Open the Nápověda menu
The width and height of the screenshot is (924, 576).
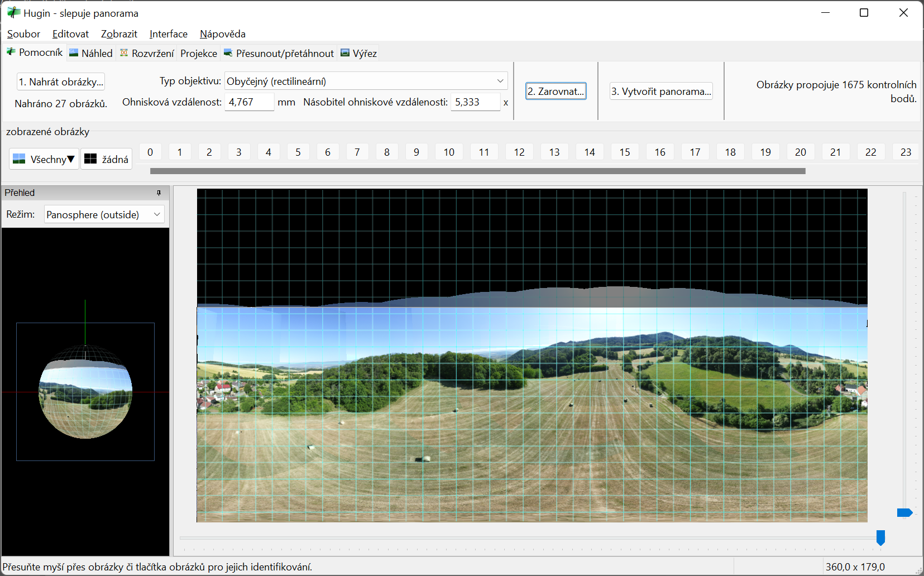coord(222,34)
